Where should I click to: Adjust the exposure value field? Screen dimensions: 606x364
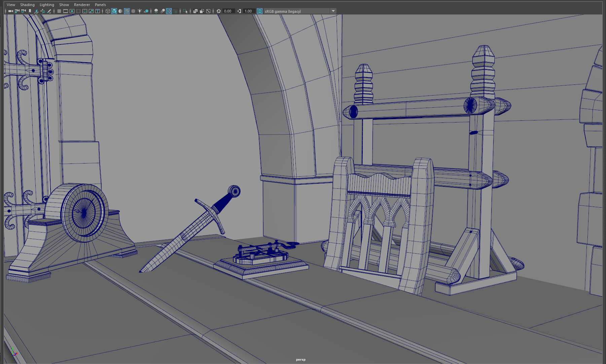pos(227,11)
